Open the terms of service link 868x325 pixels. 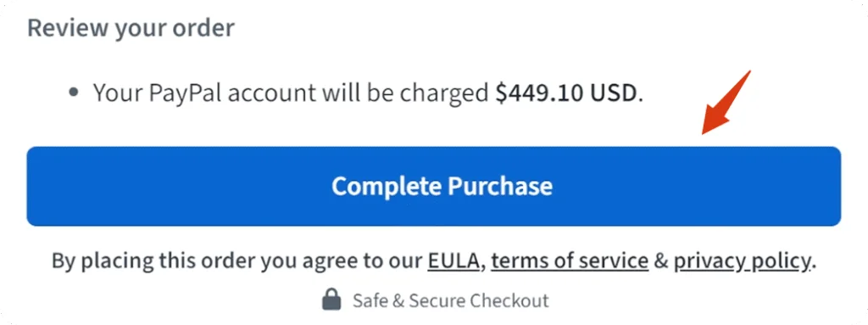570,261
